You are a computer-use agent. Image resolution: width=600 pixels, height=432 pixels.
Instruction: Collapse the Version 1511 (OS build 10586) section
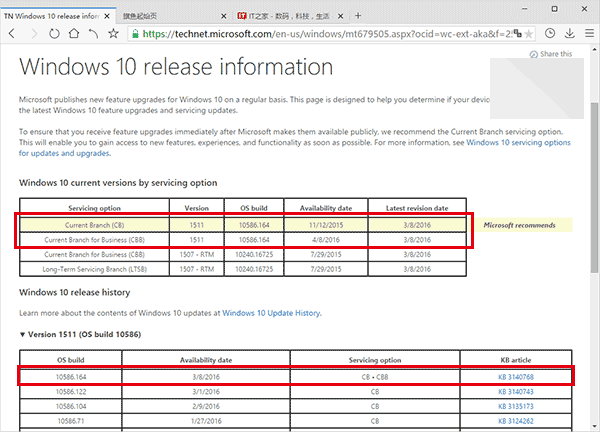coord(22,335)
